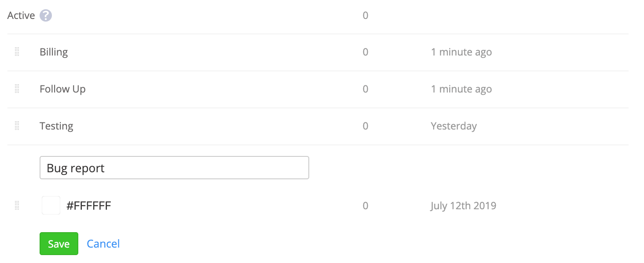Screen dimensions: 644x263
Task: Click the Follow Up row's count value
Action: click(x=366, y=89)
